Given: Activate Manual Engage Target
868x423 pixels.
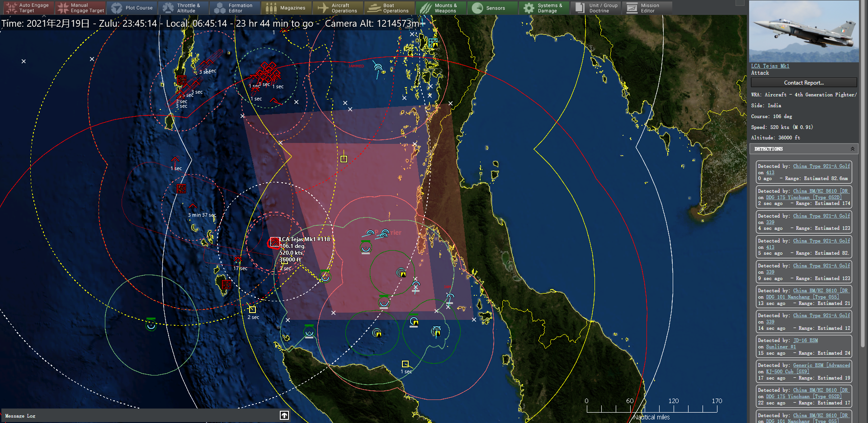Looking at the screenshot, I should [x=80, y=8].
